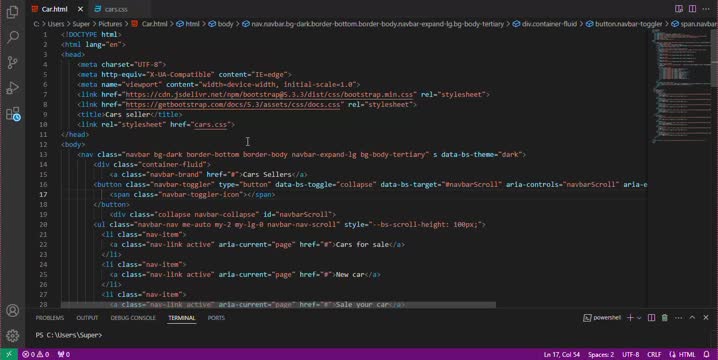Screen dimensions: 718x360
Task: Click the html breadcrumb symbol
Action: (188, 24)
